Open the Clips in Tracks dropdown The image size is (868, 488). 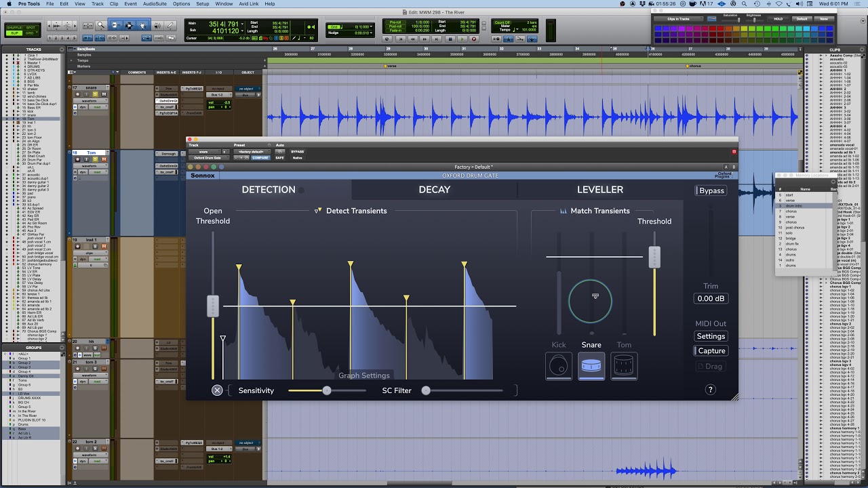[677, 18]
